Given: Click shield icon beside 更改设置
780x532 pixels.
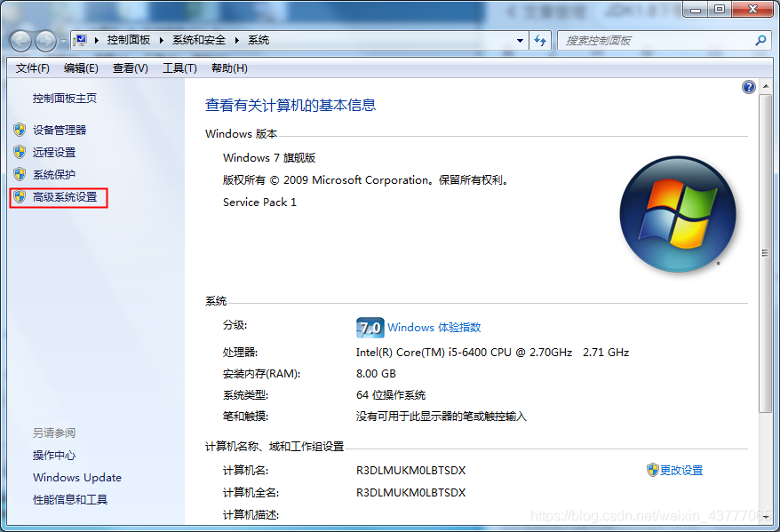Looking at the screenshot, I should [653, 470].
